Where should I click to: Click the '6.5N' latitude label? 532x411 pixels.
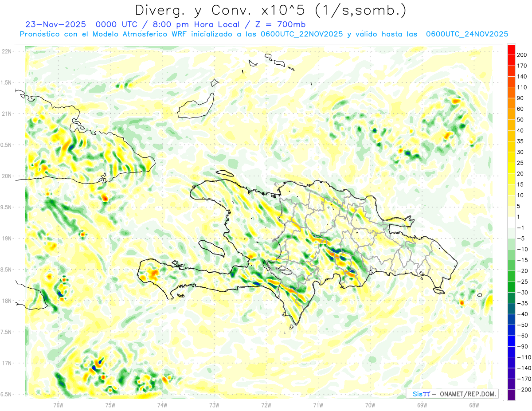coord(6,394)
